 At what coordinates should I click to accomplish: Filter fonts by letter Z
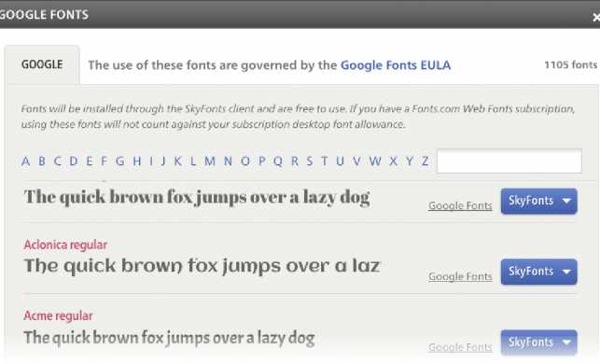tap(425, 161)
